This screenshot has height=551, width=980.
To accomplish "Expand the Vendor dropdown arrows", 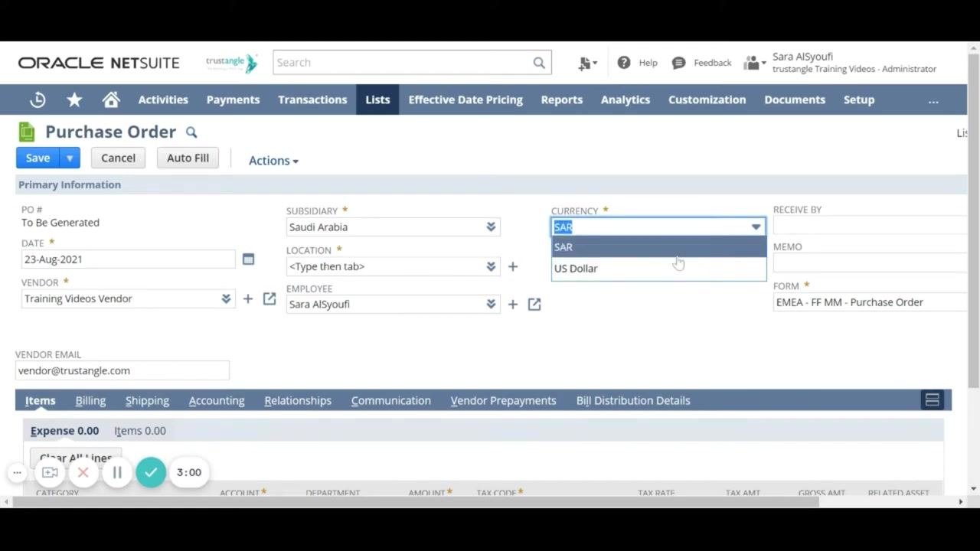I will pyautogui.click(x=226, y=298).
